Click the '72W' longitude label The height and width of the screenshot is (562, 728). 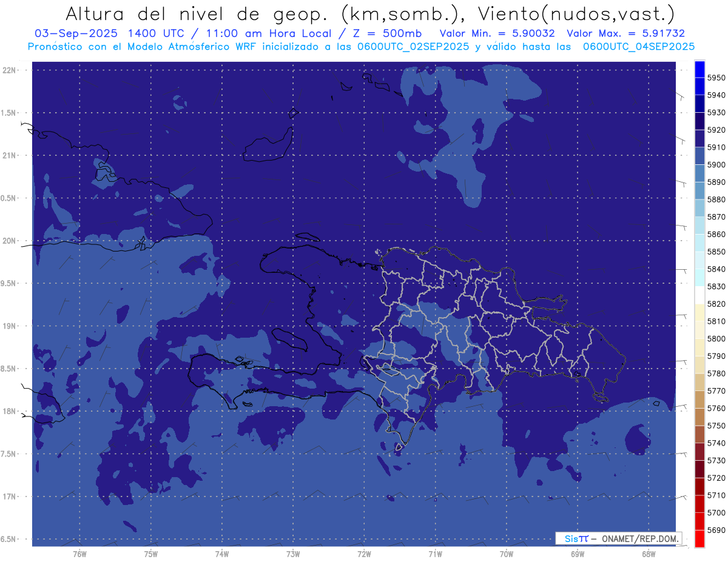click(x=364, y=555)
